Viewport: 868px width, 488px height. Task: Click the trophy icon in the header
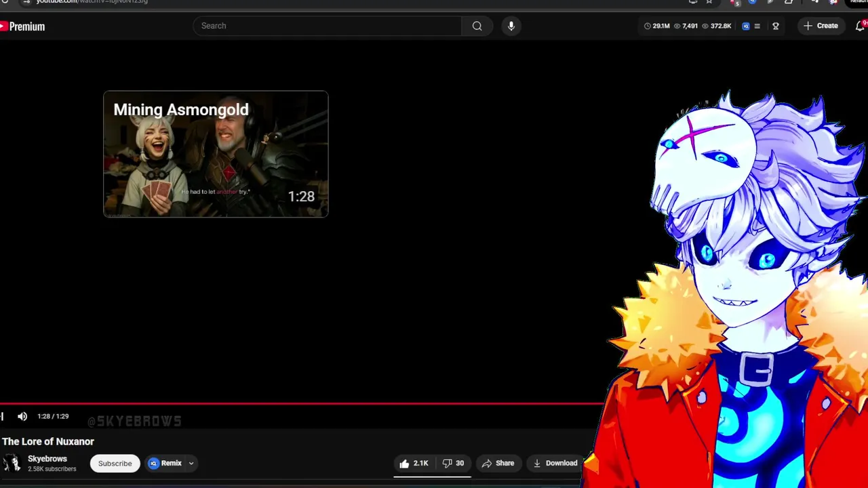pyautogui.click(x=776, y=26)
